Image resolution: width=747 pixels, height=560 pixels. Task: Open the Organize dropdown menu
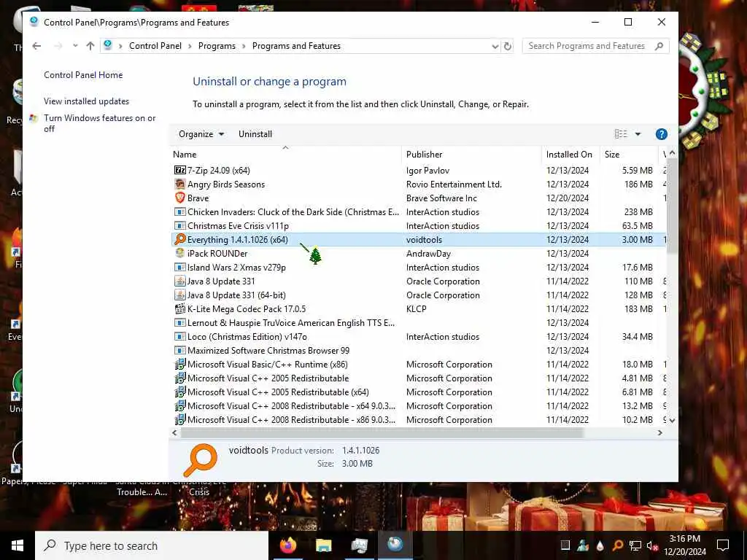tap(201, 134)
